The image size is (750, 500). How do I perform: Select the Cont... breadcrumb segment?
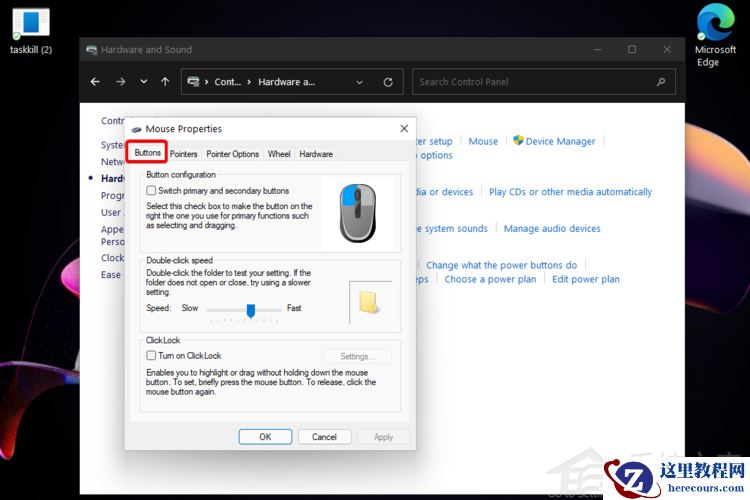(x=227, y=82)
